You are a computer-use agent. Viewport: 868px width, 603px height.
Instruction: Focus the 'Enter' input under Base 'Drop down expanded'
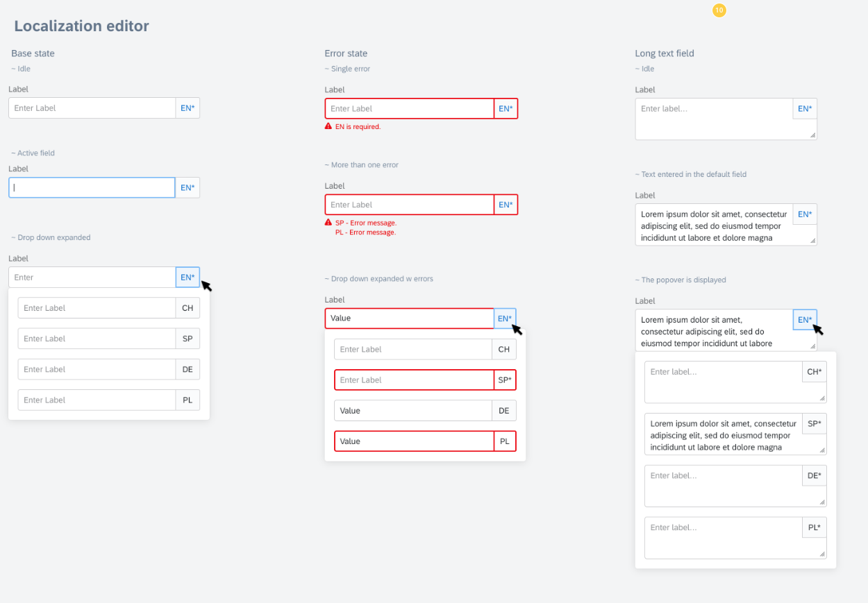(92, 278)
